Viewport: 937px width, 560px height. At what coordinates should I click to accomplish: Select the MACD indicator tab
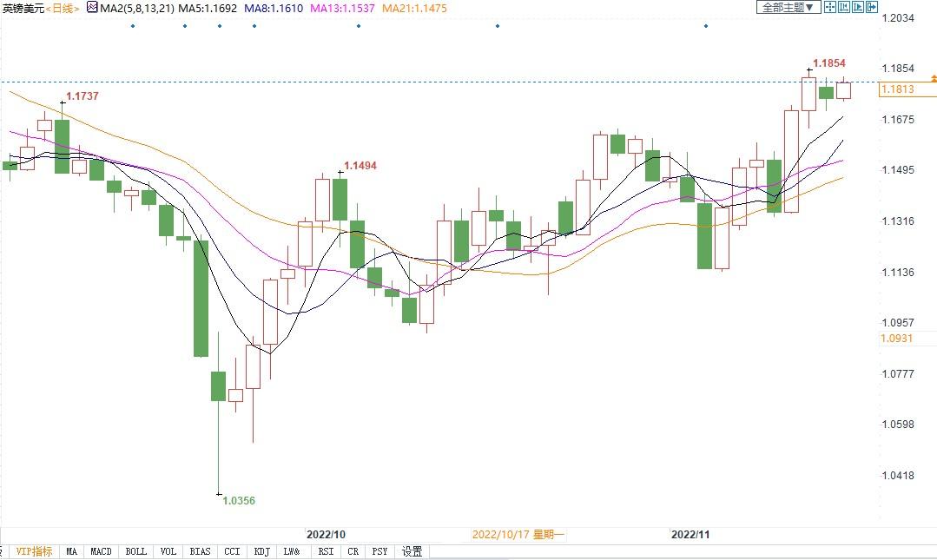(102, 551)
